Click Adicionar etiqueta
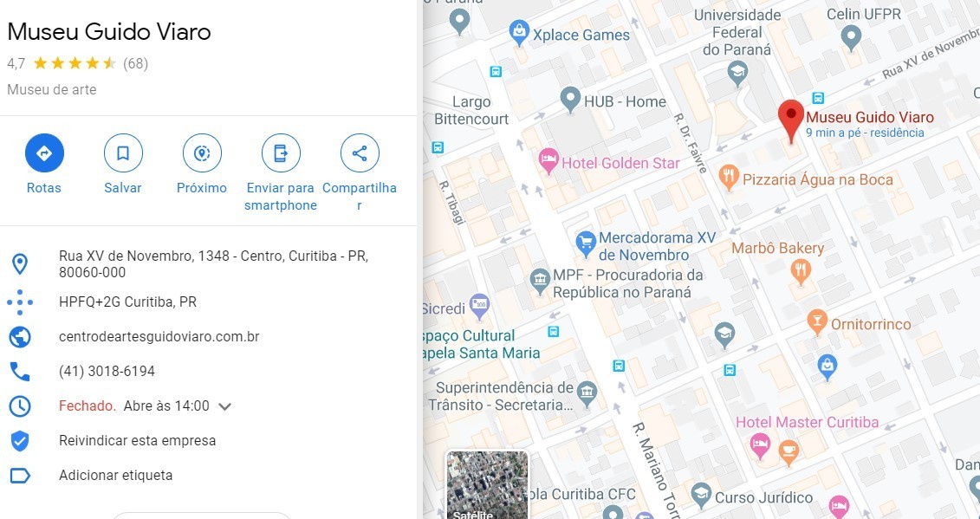 tap(115, 475)
